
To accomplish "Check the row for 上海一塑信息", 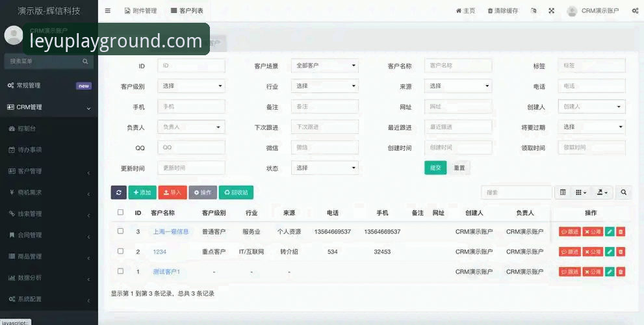I will pyautogui.click(x=120, y=231).
